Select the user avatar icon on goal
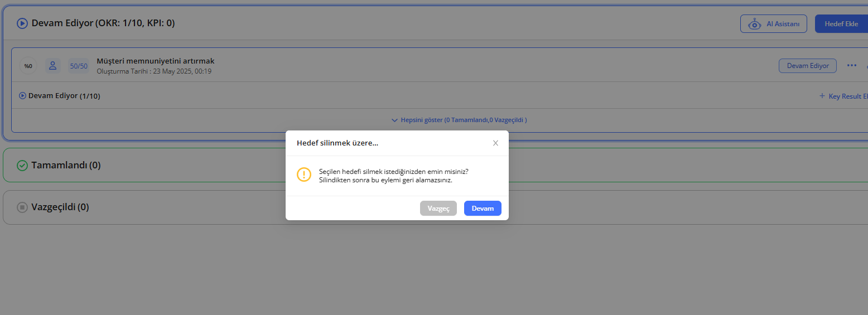Viewport: 868px width, 315px height. click(53, 66)
